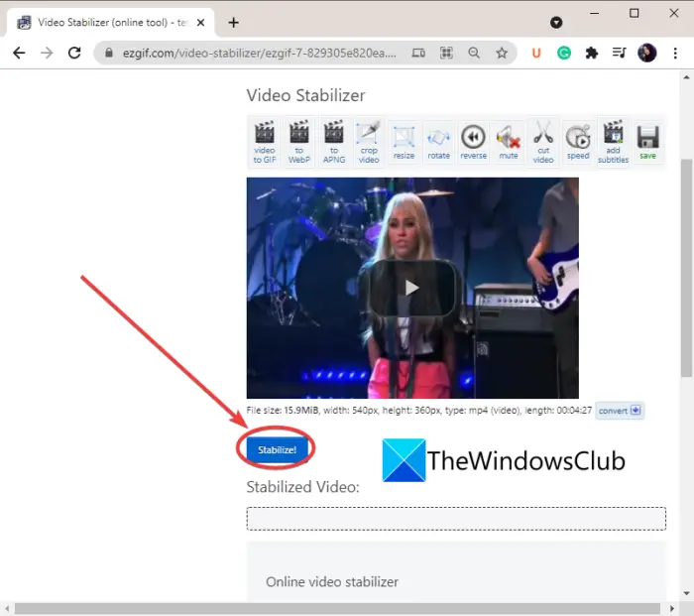
Task: Open the rotate video tool
Action: (438, 142)
